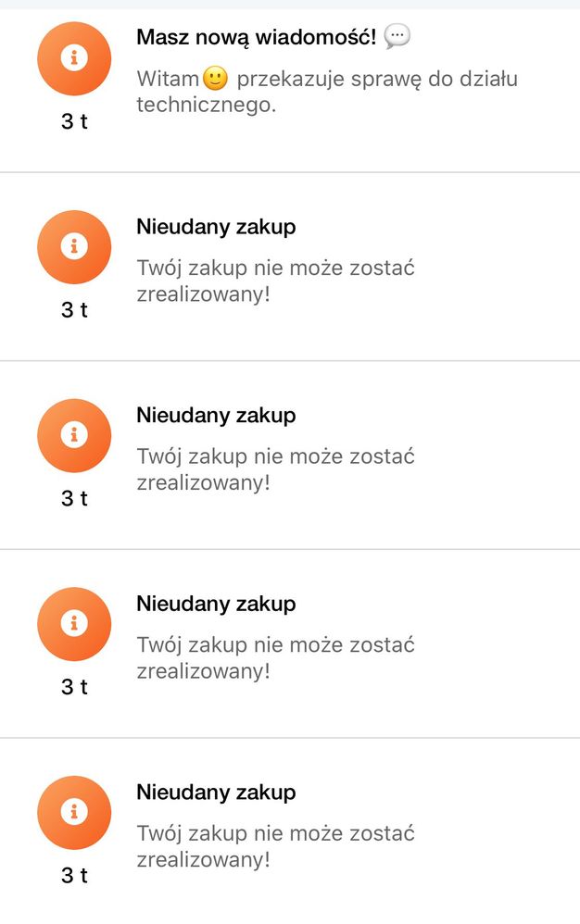Tap the info icon of the first "Nieudany zakup"
Screen dimensions: 580x924
74,247
